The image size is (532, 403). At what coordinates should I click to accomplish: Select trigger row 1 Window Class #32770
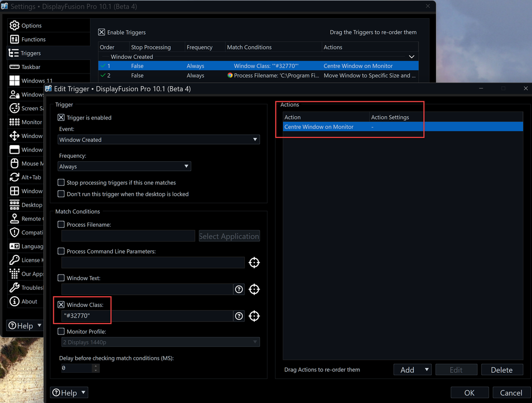(258, 66)
